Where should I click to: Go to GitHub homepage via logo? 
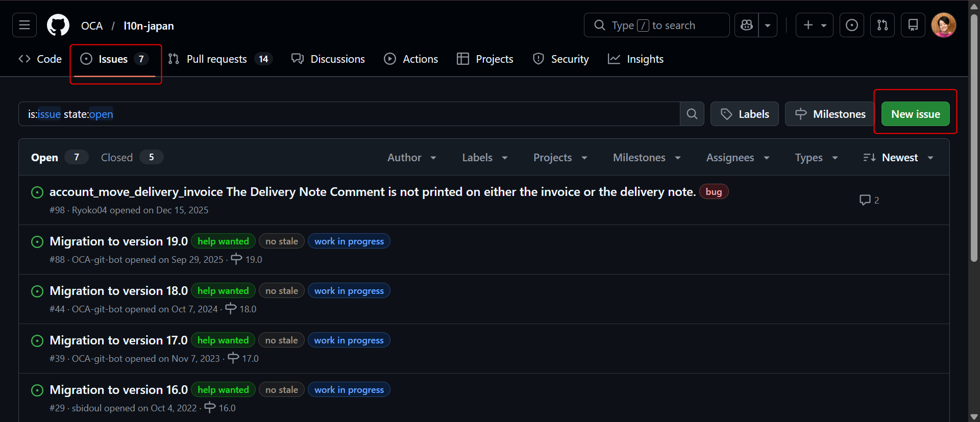pyautogui.click(x=58, y=25)
